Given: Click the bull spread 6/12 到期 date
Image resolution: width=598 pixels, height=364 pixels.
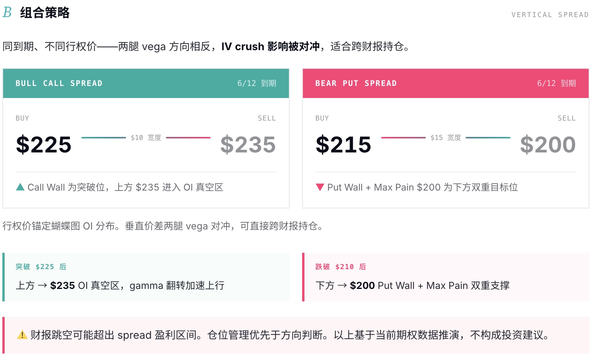Looking at the screenshot, I should [257, 83].
